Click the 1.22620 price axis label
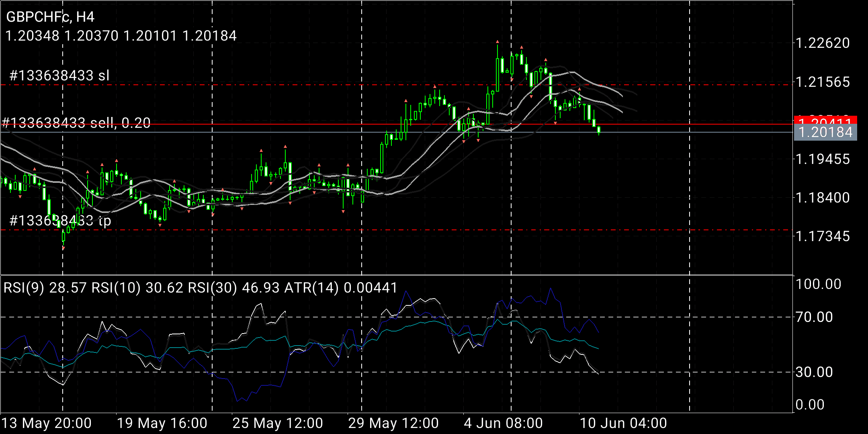 click(x=823, y=43)
